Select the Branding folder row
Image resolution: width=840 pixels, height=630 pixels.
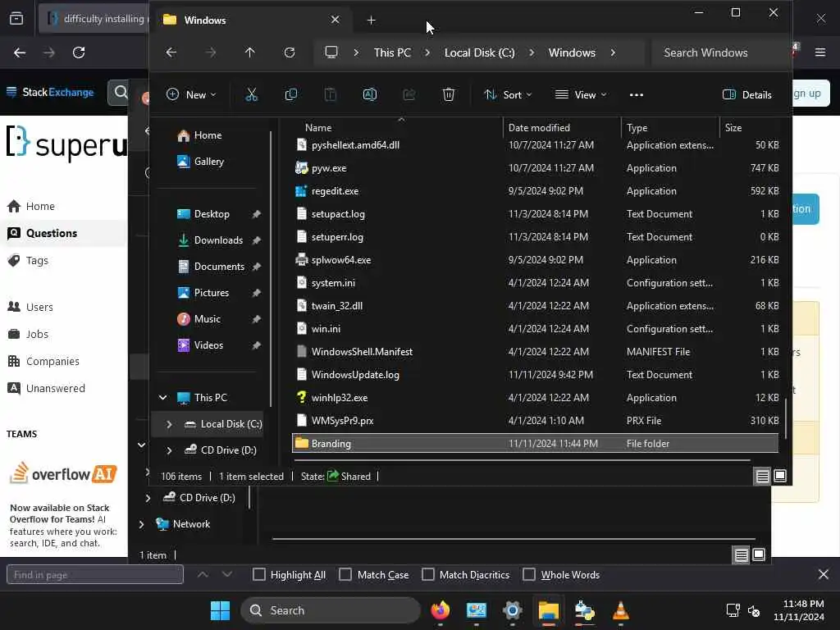click(535, 444)
